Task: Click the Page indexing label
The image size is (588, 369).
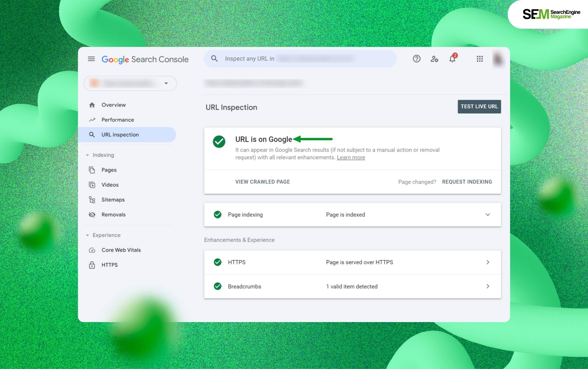Action: 245,215
